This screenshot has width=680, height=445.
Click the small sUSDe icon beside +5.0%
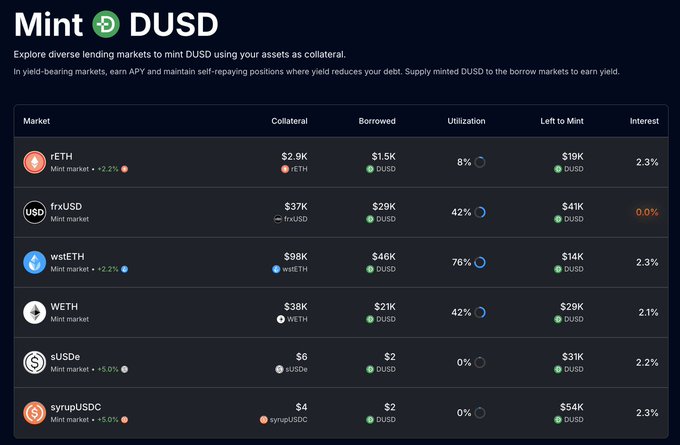(124, 370)
